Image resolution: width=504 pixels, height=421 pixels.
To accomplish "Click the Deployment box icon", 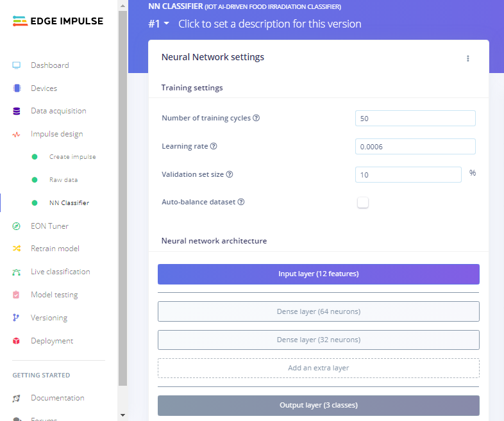I will click(x=17, y=341).
